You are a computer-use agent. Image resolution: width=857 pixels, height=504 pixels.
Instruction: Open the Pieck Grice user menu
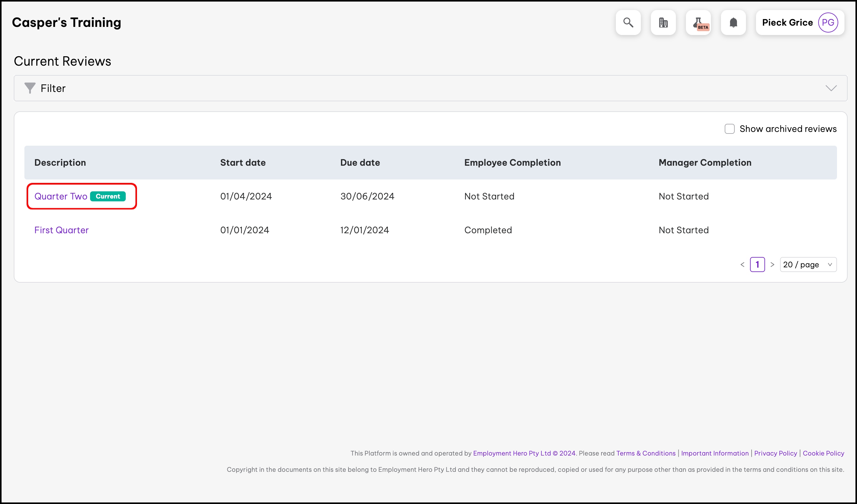(x=787, y=23)
